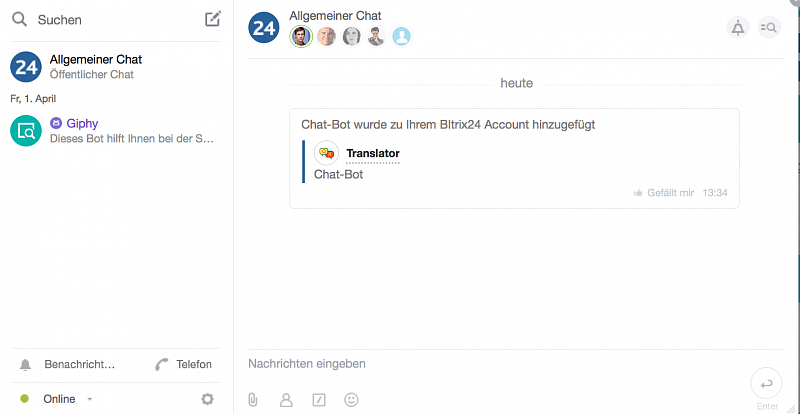Click the blue placeholder member avatar

[402, 37]
